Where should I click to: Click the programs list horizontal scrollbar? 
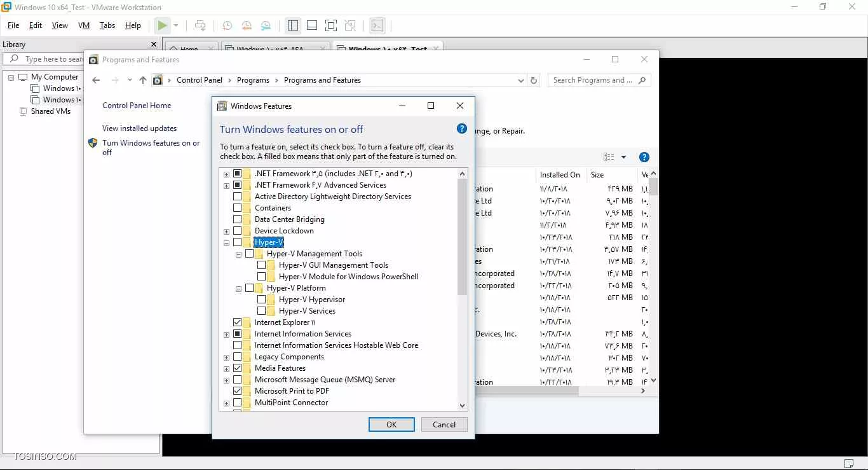point(527,391)
